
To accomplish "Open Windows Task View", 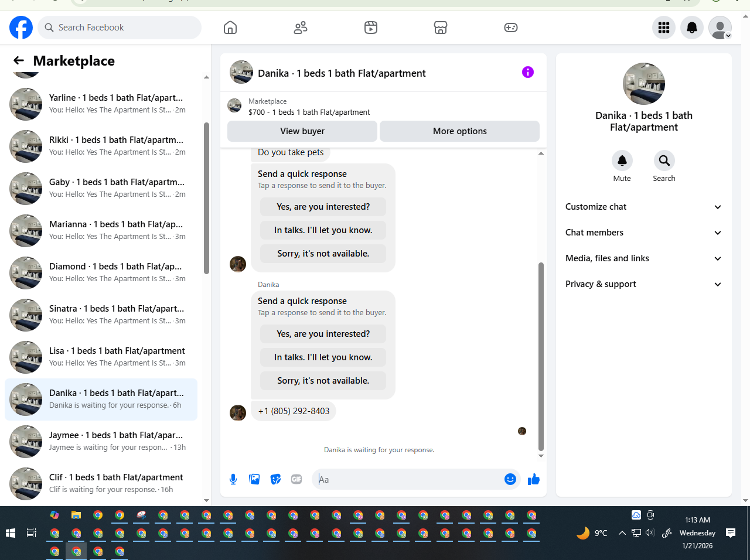I will pos(32,533).
